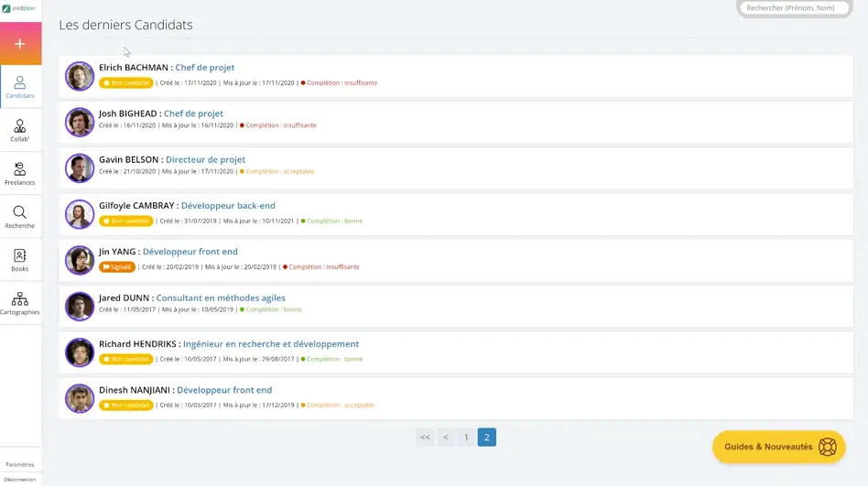The image size is (868, 486).
Task: Open the Books sidebar section
Action: [20, 260]
